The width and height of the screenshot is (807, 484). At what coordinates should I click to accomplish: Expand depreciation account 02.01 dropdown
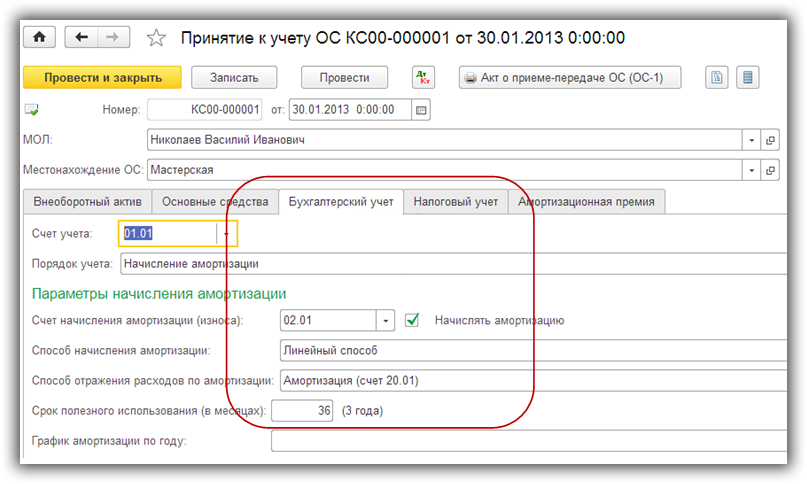pos(385,320)
